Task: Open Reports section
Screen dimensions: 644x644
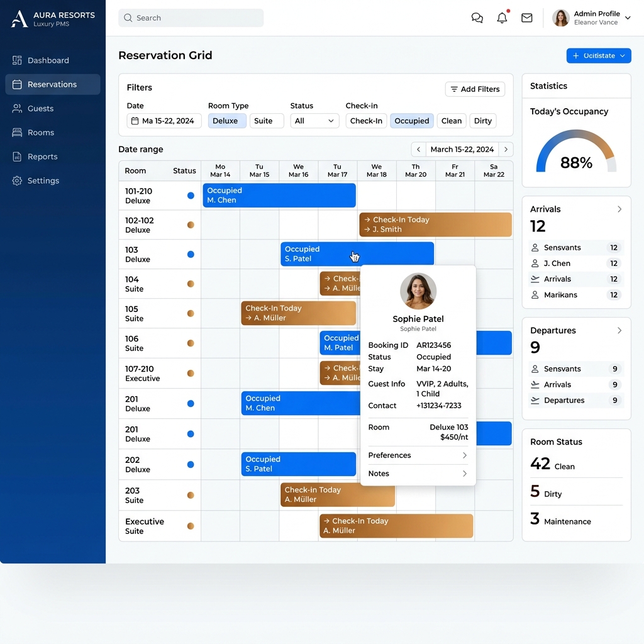Action: pyautogui.click(x=53, y=157)
